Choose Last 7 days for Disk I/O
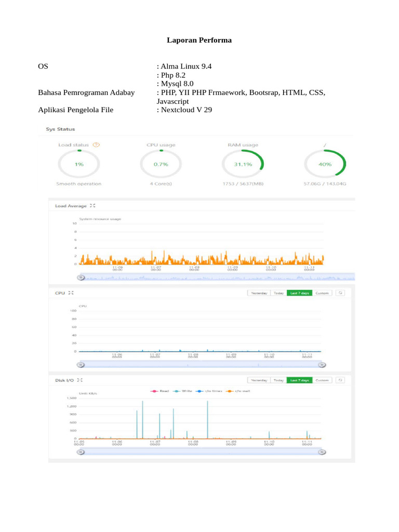The width and height of the screenshot is (399, 532). (x=299, y=380)
